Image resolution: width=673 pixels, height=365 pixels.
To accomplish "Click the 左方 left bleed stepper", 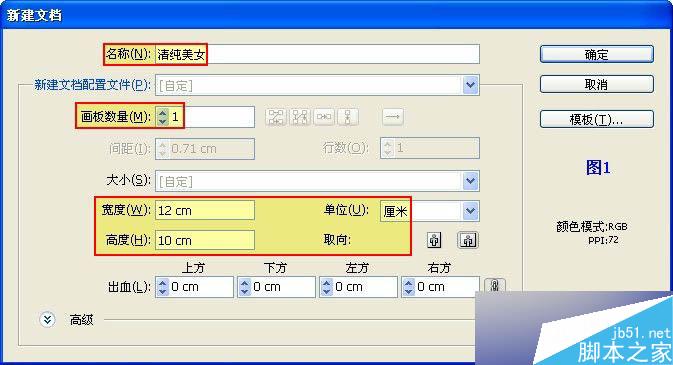I will coord(327,287).
